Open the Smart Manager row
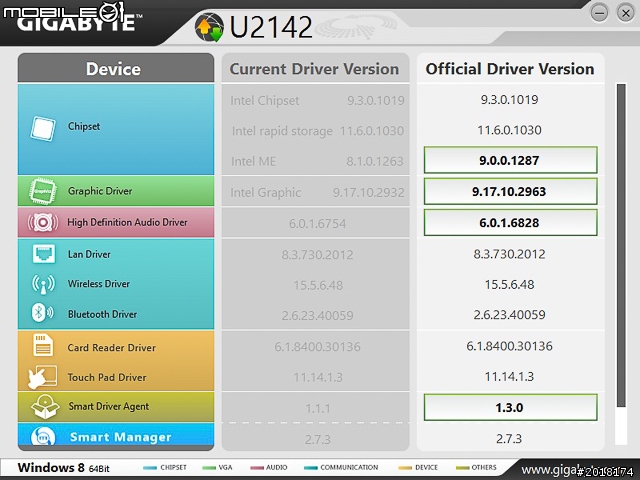The width and height of the screenshot is (640, 480). point(116,436)
